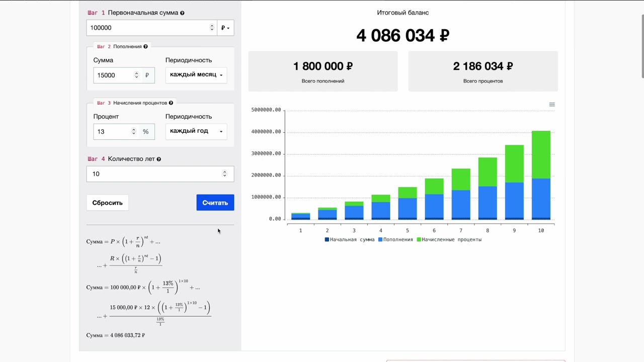Click the result text Сумма = 4 086 033,72 ₽
Image resolution: width=644 pixels, height=362 pixels.
[x=116, y=335]
